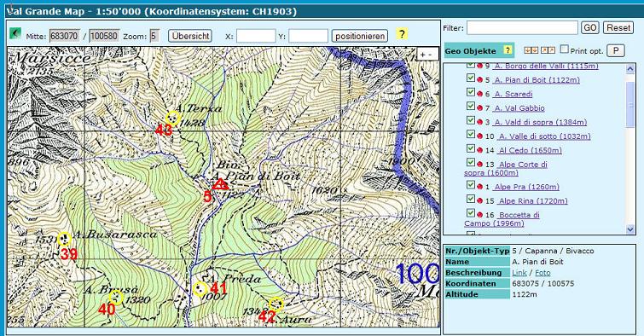The image size is (644, 336).
Task: Click the GO filter button
Action: [590, 28]
